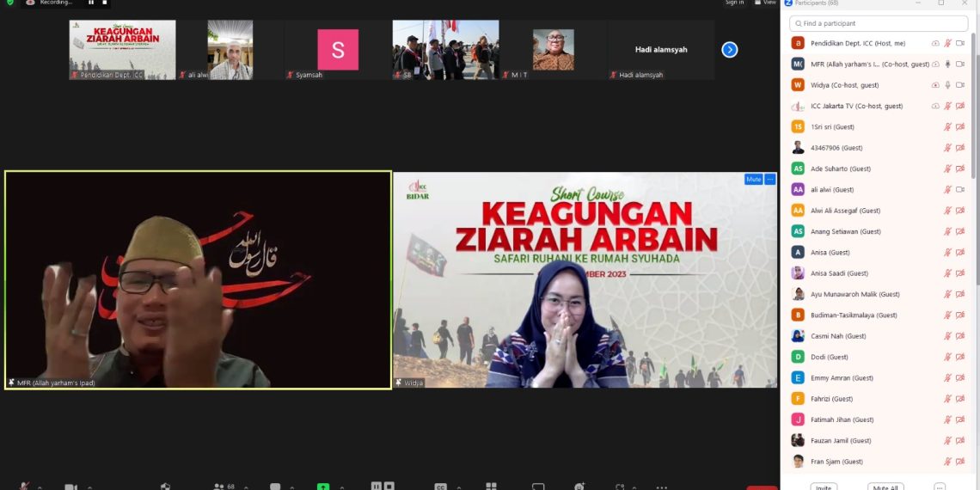Click muted mic icon for 43467906
The height and width of the screenshot is (490, 980).
point(947,148)
